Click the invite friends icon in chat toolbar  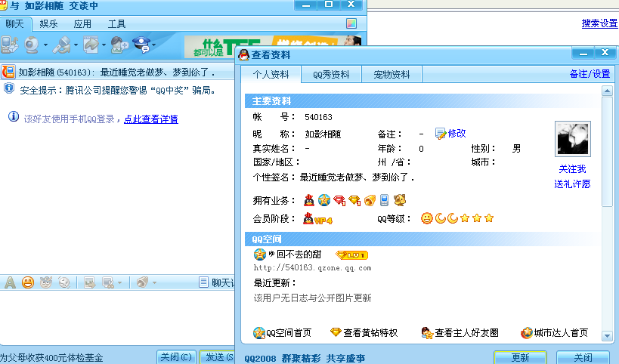(x=119, y=45)
